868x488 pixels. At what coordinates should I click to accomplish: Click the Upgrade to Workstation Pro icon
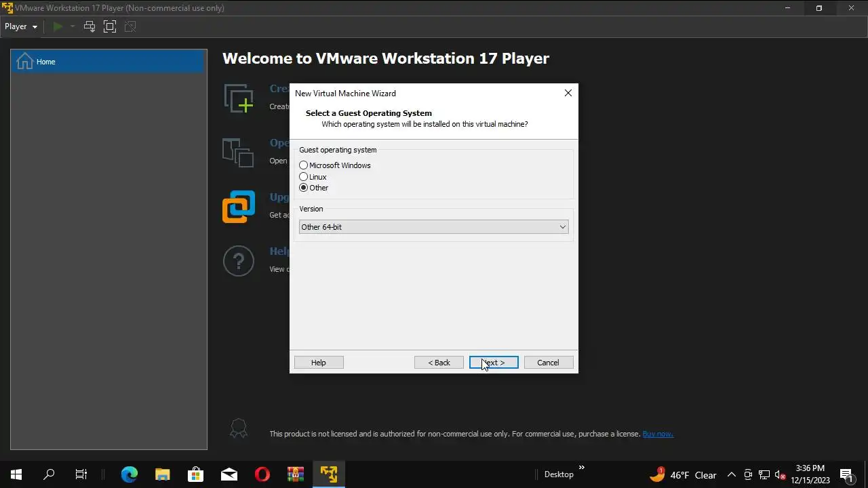point(239,207)
